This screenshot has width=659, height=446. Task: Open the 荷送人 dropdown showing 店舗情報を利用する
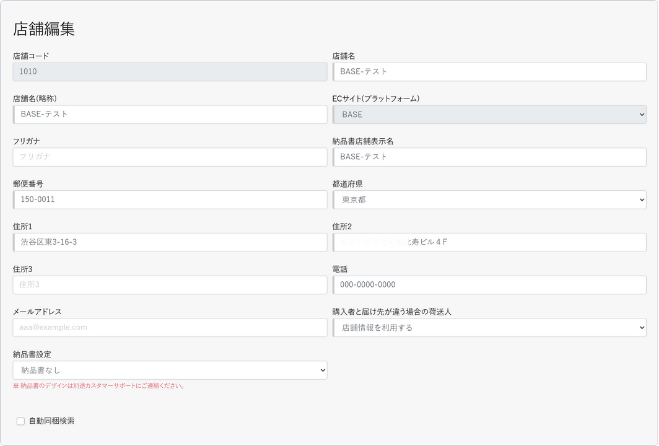489,327
